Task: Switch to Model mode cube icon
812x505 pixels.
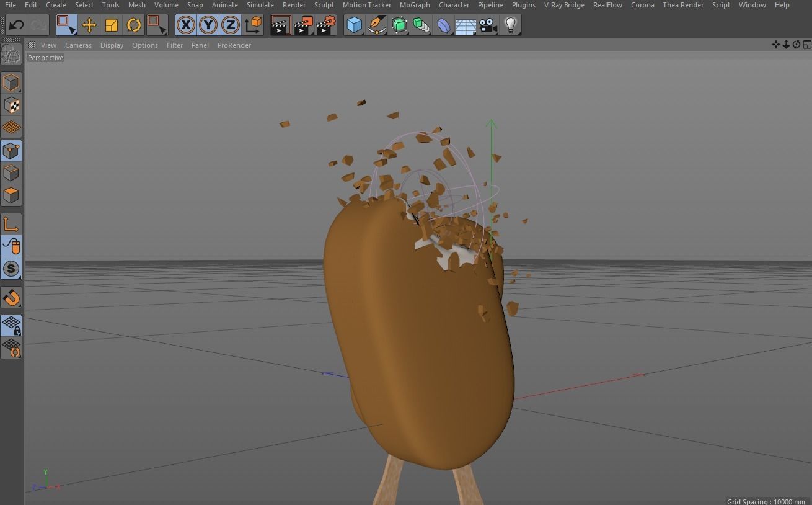Action: (x=11, y=83)
